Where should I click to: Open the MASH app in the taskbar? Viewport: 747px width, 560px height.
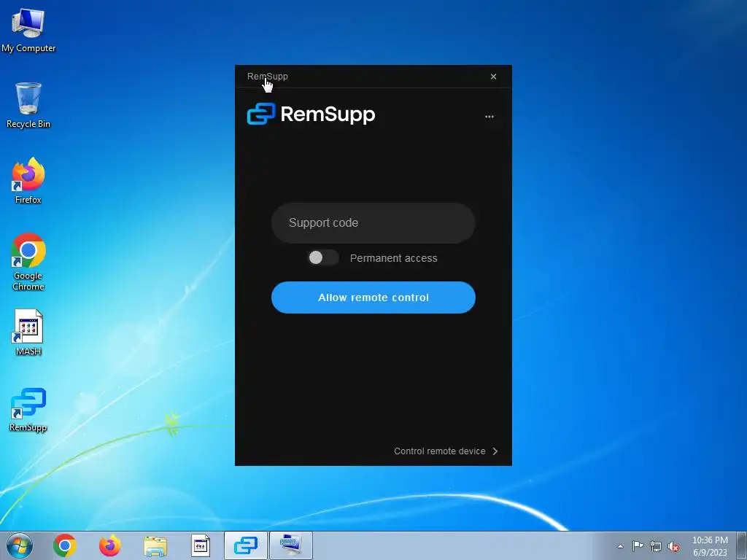click(201, 545)
